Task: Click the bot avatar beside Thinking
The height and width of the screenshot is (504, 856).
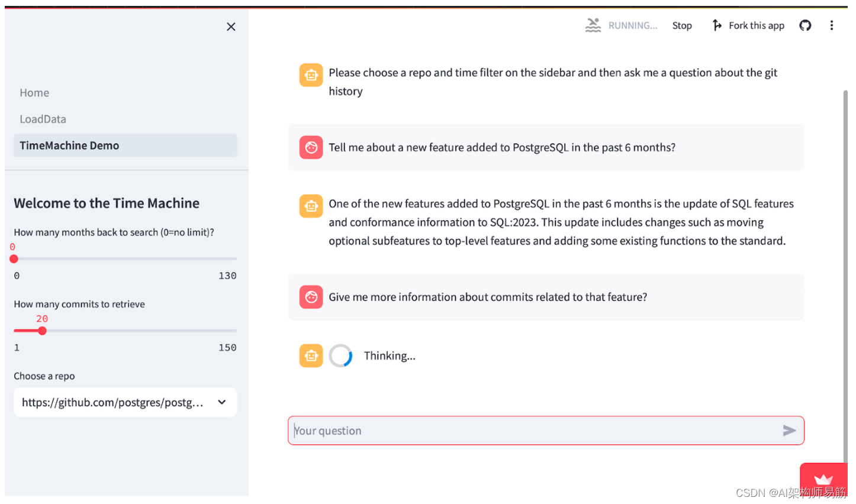Action: tap(311, 356)
